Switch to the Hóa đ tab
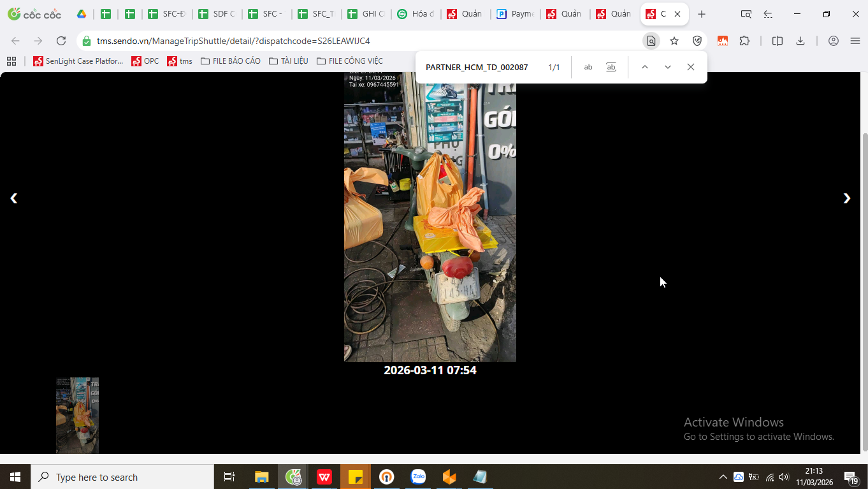The width and height of the screenshot is (868, 489). point(416,14)
